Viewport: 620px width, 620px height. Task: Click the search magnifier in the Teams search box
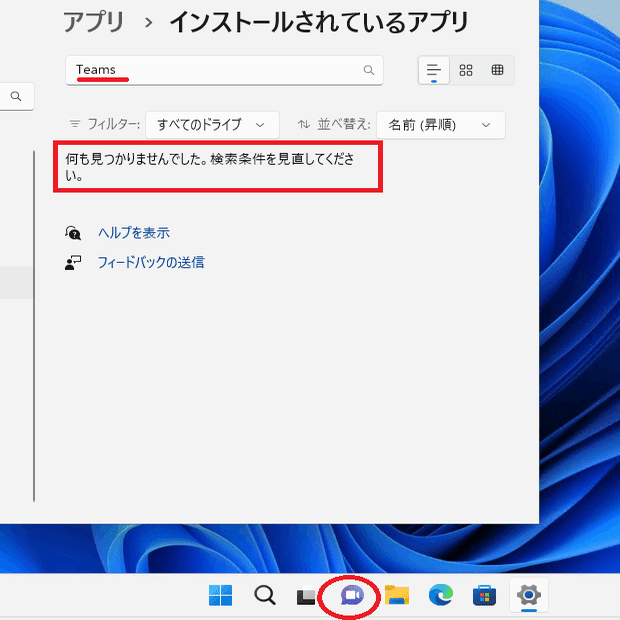coord(369,70)
